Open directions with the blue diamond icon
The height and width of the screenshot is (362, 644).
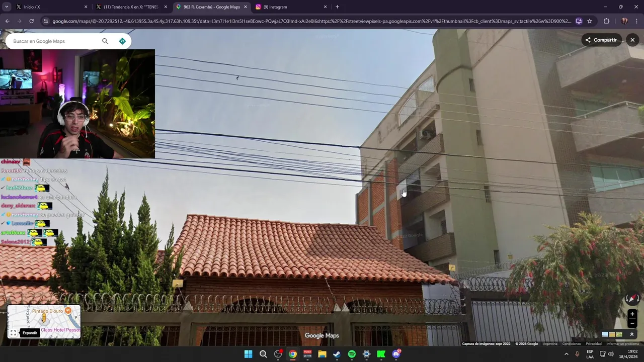pyautogui.click(x=122, y=41)
